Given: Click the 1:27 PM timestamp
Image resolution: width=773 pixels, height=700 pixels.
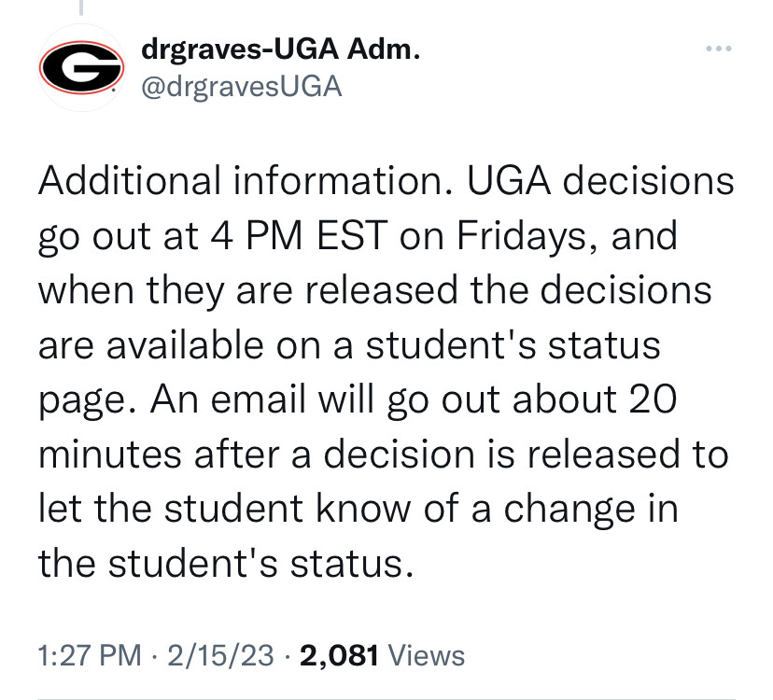Looking at the screenshot, I should [x=91, y=655].
